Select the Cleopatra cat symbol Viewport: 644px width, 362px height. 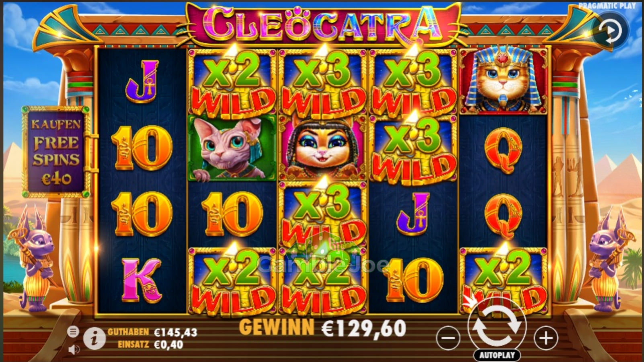[323, 148]
